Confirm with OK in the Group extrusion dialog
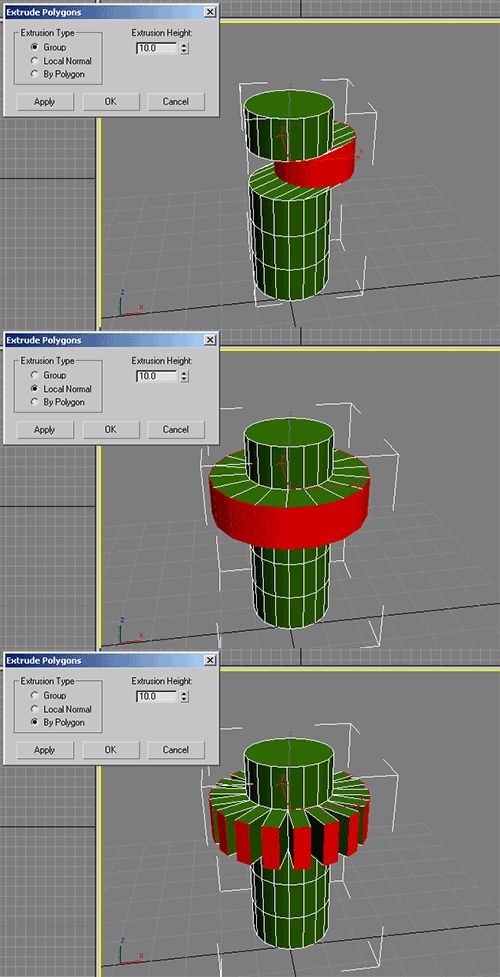 click(110, 102)
